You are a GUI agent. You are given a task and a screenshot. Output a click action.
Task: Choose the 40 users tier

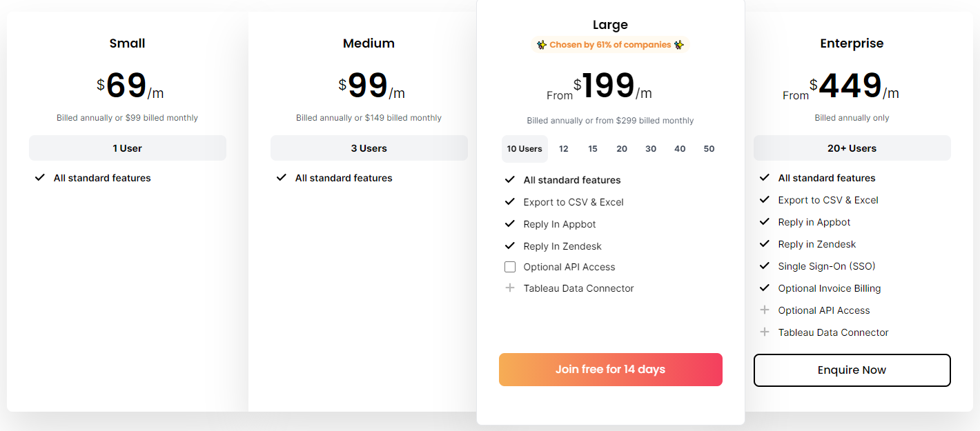coord(680,149)
